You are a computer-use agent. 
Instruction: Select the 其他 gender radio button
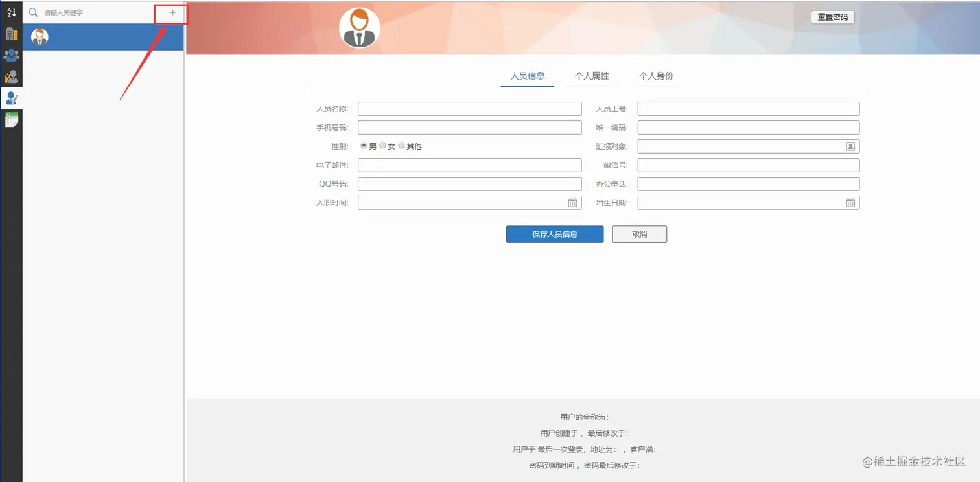[x=402, y=146]
